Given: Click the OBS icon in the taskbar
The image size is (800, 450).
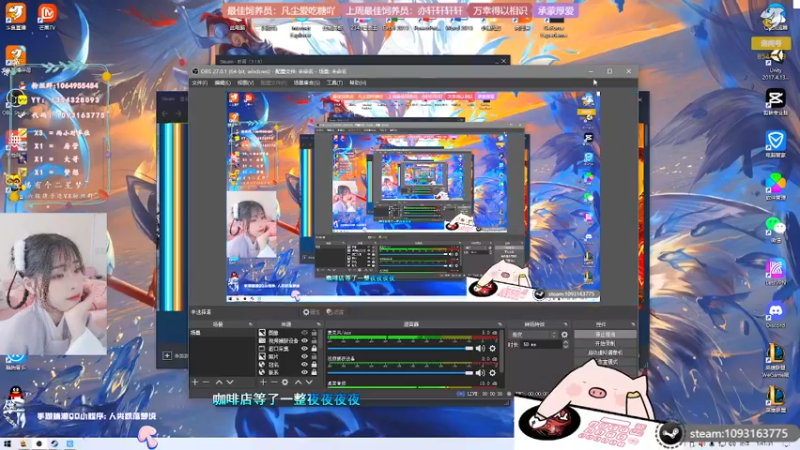Looking at the screenshot, I should 39,444.
